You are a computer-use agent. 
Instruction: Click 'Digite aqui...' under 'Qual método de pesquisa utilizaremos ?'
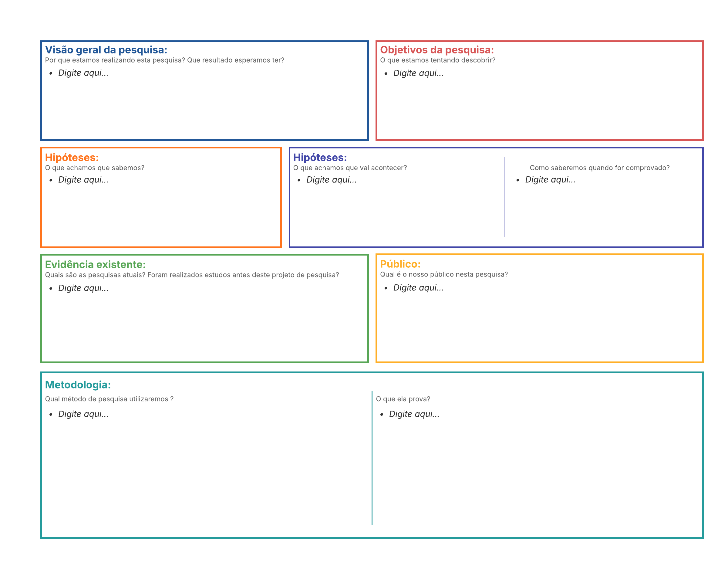83,414
